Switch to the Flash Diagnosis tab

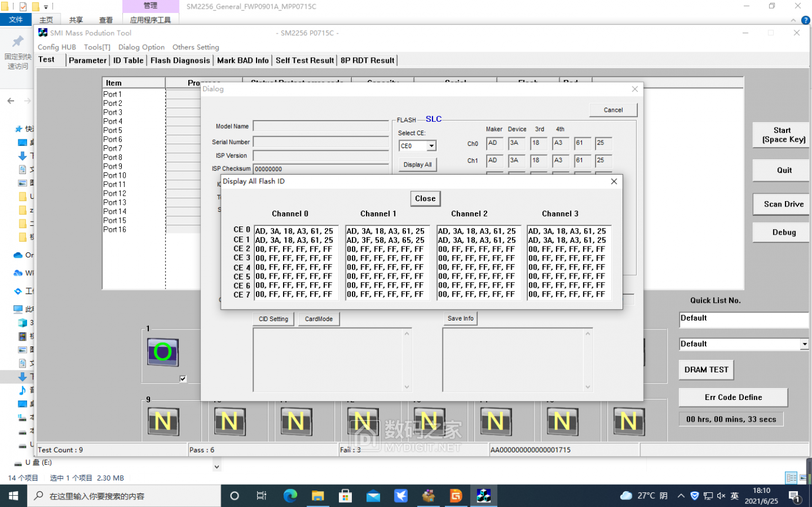[x=180, y=60]
